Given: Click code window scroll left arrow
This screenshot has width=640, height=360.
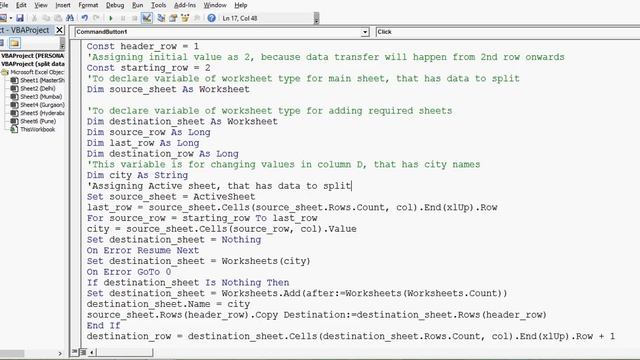Looking at the screenshot, I should [92, 352].
